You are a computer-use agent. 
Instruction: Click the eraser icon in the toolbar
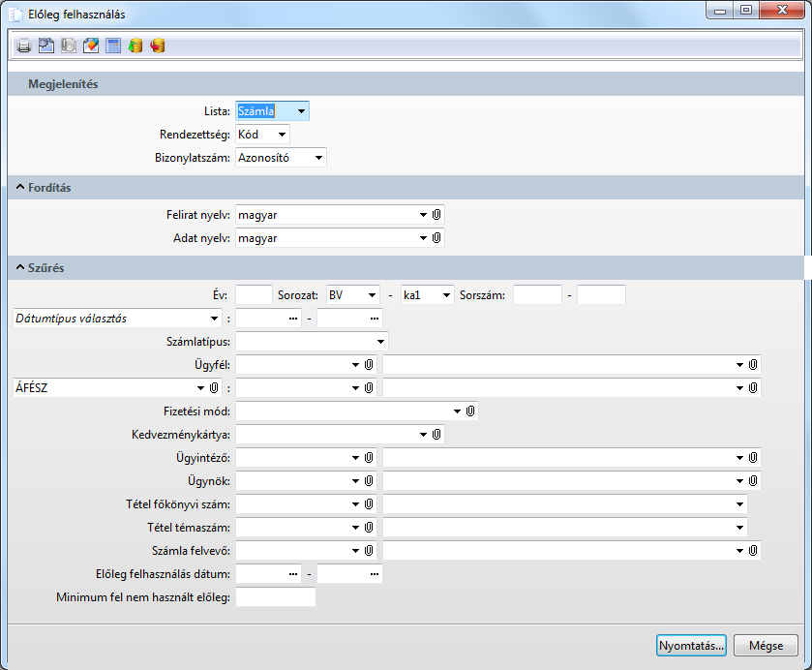coord(91,46)
